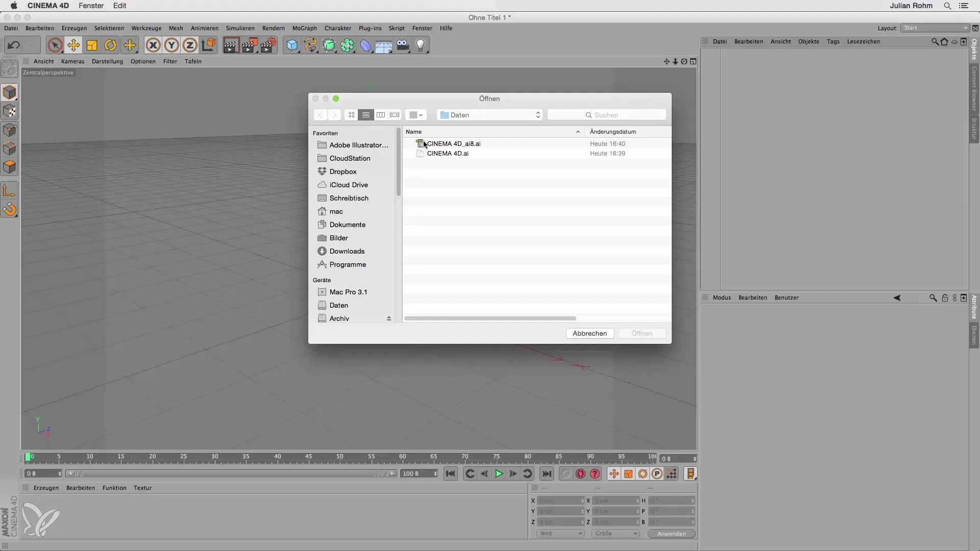This screenshot has width=980, height=551.
Task: Add a Cube primitive object
Action: [x=292, y=45]
